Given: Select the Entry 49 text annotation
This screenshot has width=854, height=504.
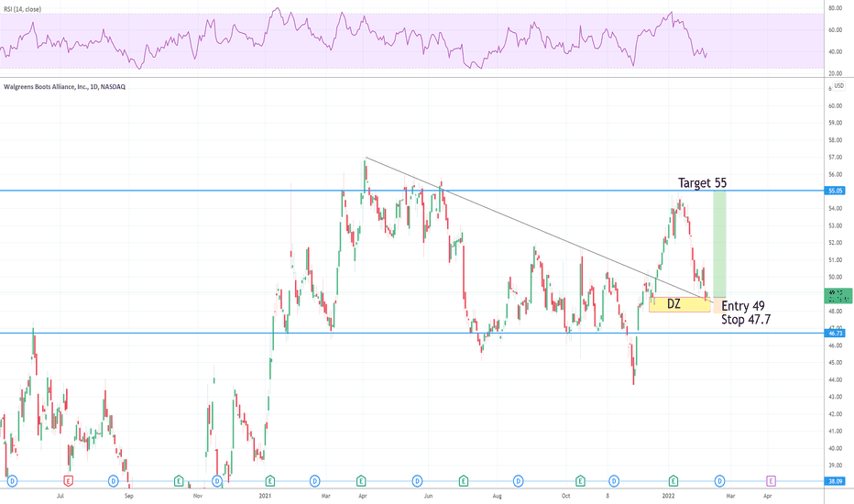Looking at the screenshot, I should coord(743,306).
